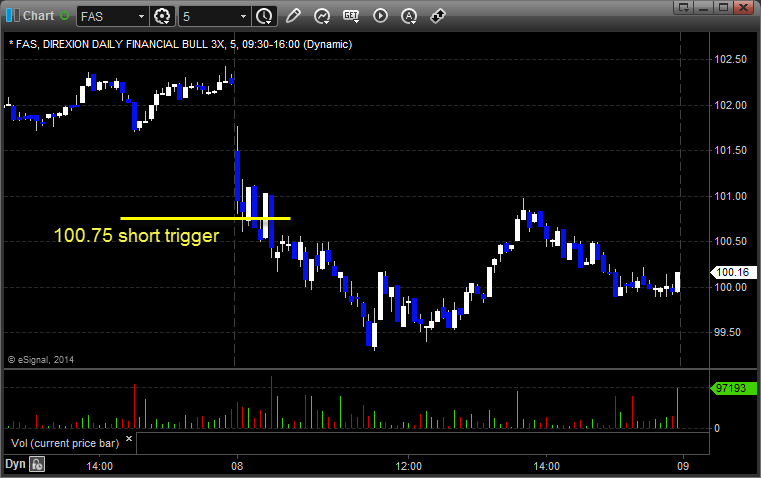Image resolution: width=761 pixels, height=478 pixels.
Task: Click the 09 date label on time axis
Action: [683, 466]
